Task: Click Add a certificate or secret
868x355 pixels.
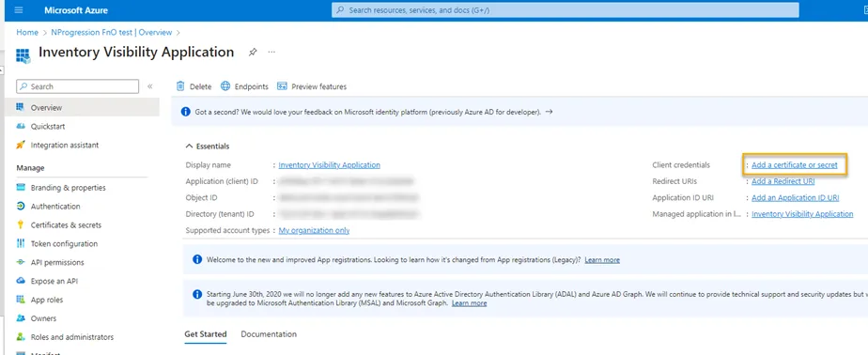Action: (x=795, y=165)
